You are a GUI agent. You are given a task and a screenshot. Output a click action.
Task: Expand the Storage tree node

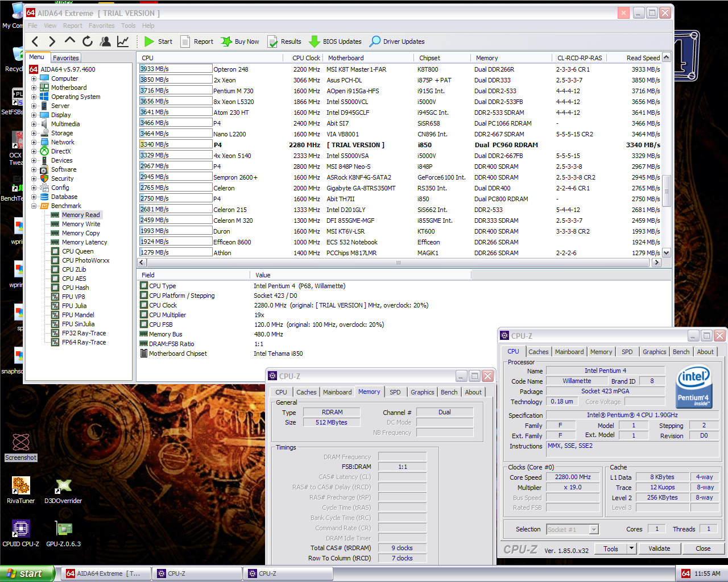pyautogui.click(x=34, y=133)
